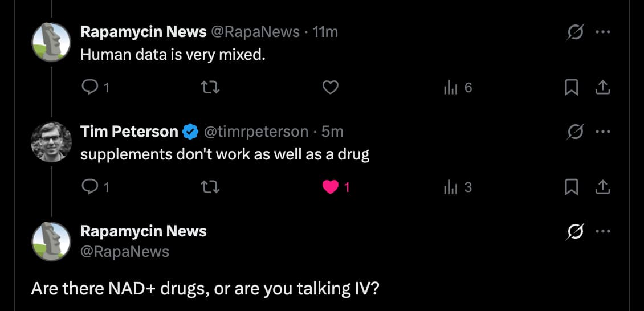Viewport: 644px width, 311px height.
Task: Repost Tim Peterson's supplements tweet
Action: (211, 187)
